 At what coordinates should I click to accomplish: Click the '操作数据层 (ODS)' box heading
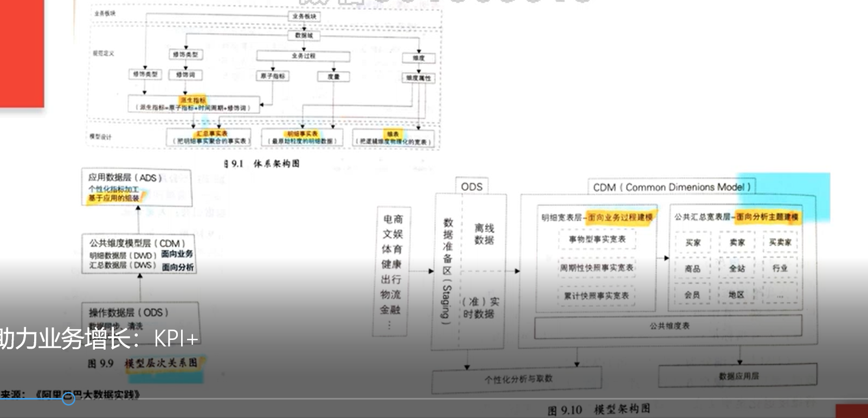click(129, 312)
